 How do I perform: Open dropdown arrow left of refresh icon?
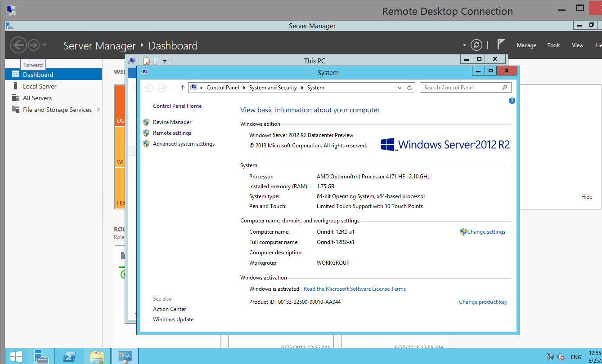click(x=465, y=45)
